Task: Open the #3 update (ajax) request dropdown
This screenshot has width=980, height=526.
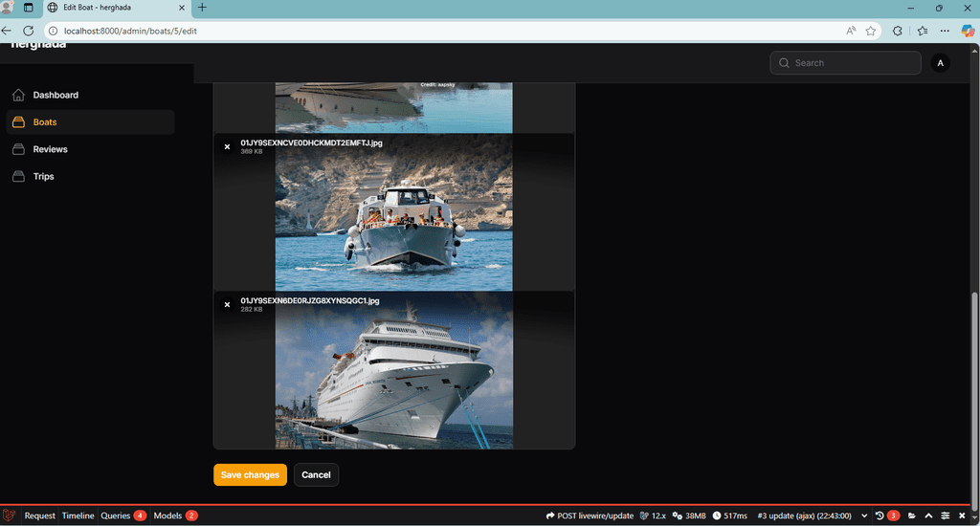Action: click(x=812, y=516)
